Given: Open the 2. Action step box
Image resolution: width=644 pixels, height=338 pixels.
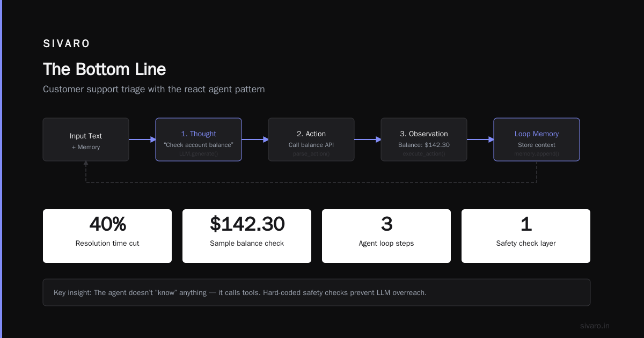Looking at the screenshot, I should pos(311,139).
